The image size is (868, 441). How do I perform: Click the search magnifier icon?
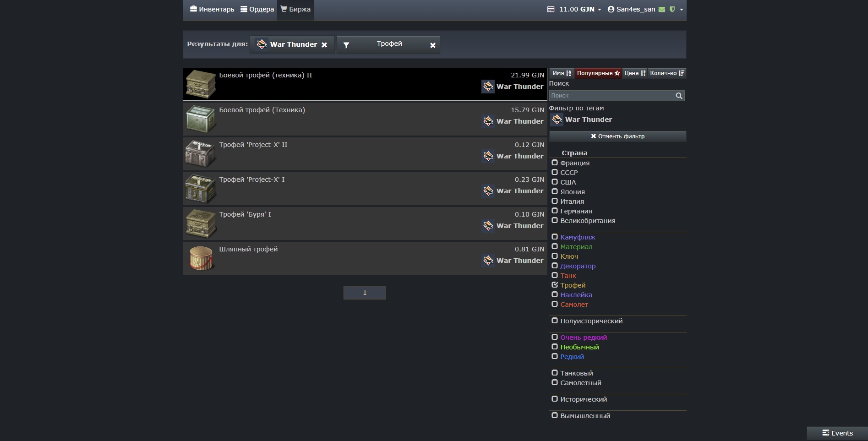point(679,96)
